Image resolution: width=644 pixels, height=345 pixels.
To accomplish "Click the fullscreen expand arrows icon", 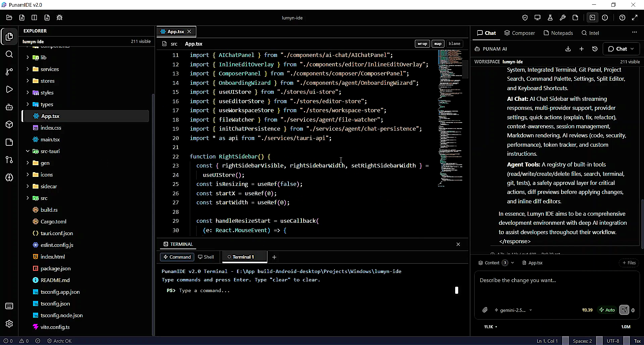I will pyautogui.click(x=635, y=18).
